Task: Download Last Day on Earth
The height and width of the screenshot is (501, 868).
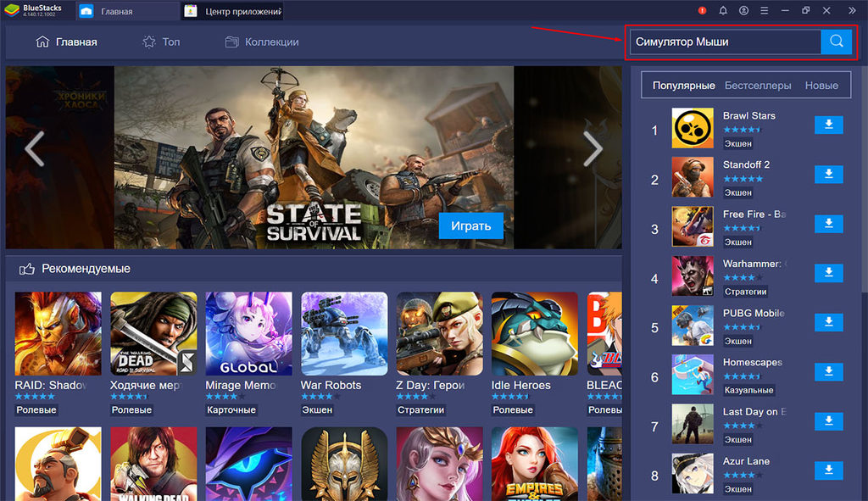Action: tap(829, 421)
